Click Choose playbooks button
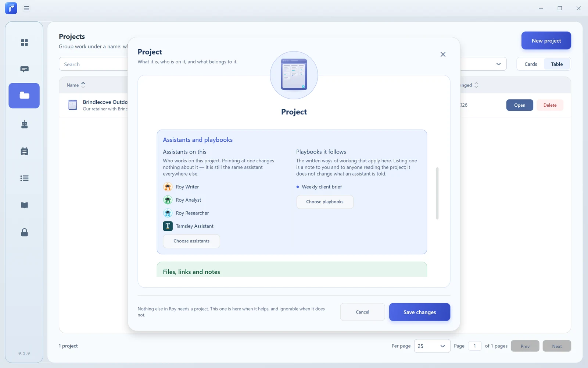 click(325, 202)
